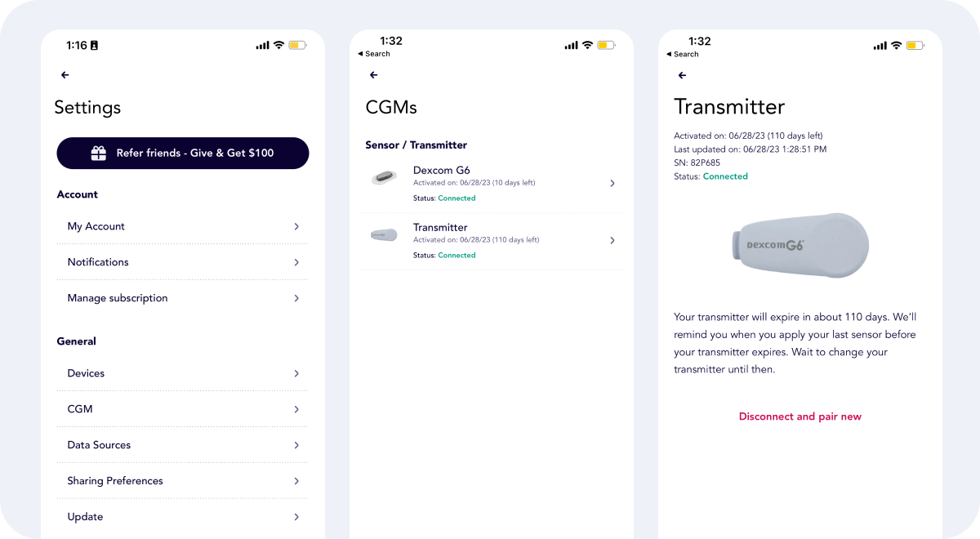
Task: Open the Data Sources row
Action: tap(183, 445)
